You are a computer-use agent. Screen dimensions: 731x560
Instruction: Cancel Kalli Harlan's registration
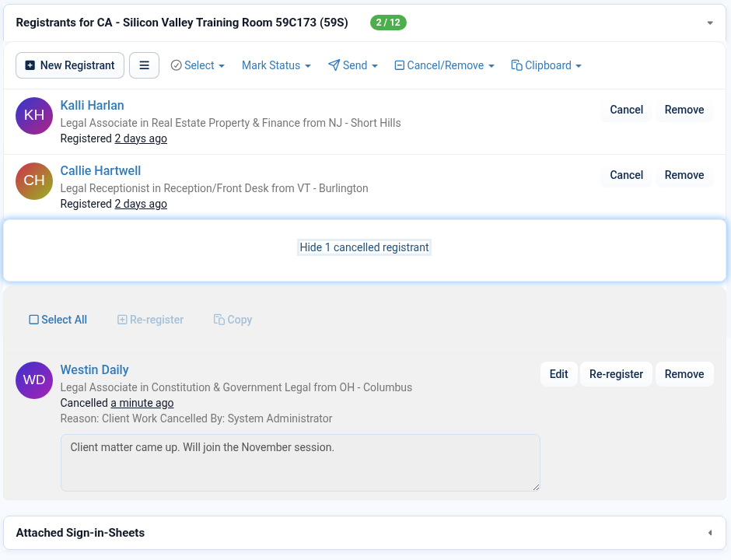(626, 110)
